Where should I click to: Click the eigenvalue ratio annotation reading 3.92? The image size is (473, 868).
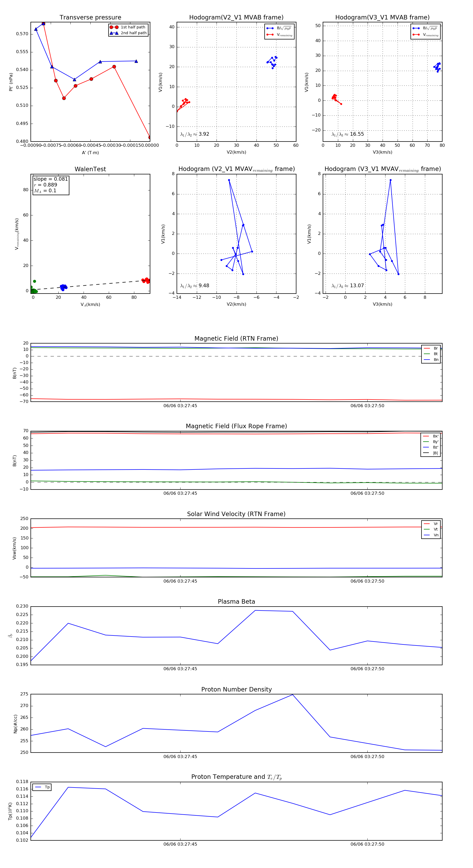(x=194, y=134)
